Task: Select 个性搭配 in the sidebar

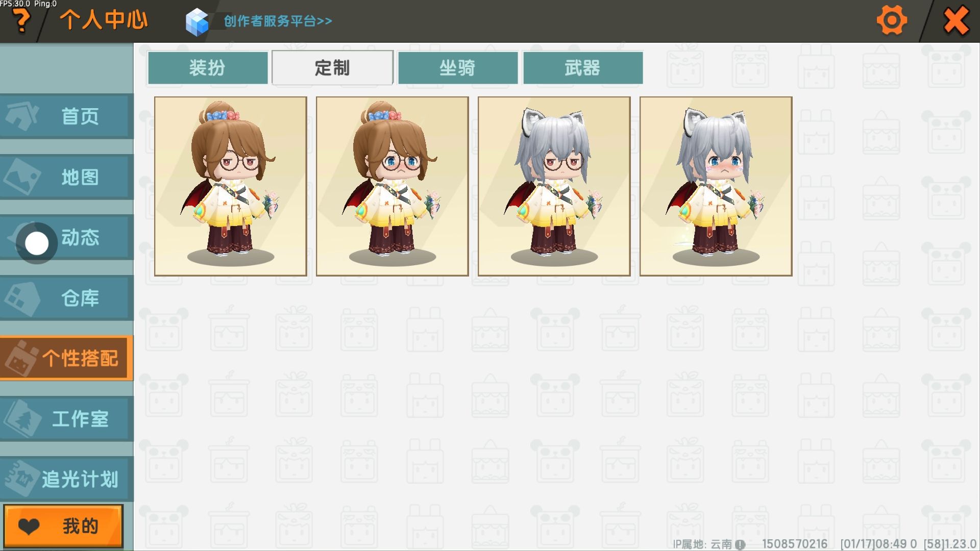Action: click(66, 358)
